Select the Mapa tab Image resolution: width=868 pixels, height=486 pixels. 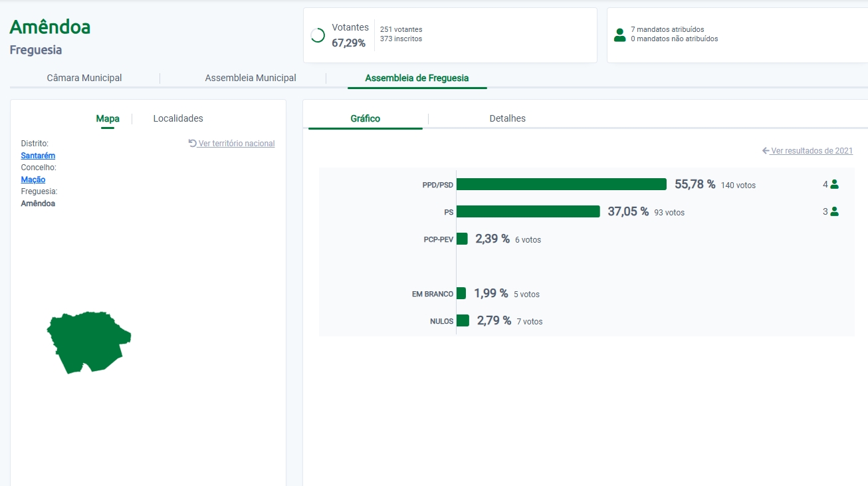(108, 118)
